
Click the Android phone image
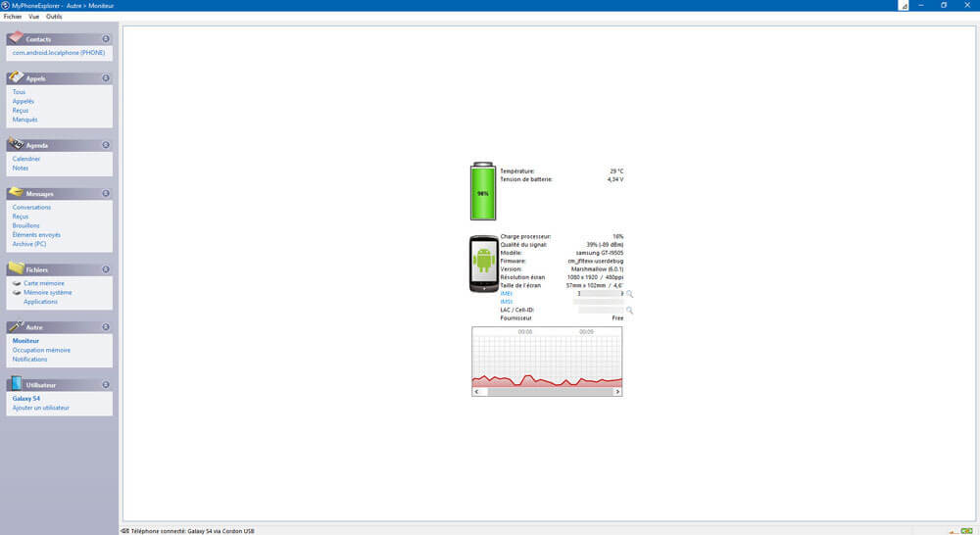(x=484, y=264)
